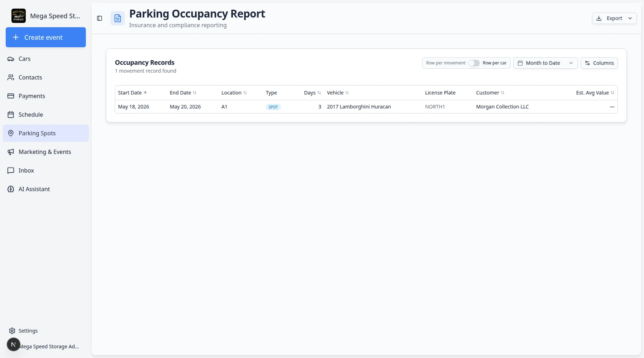Toggle the sidebar collapse icon

[99, 18]
